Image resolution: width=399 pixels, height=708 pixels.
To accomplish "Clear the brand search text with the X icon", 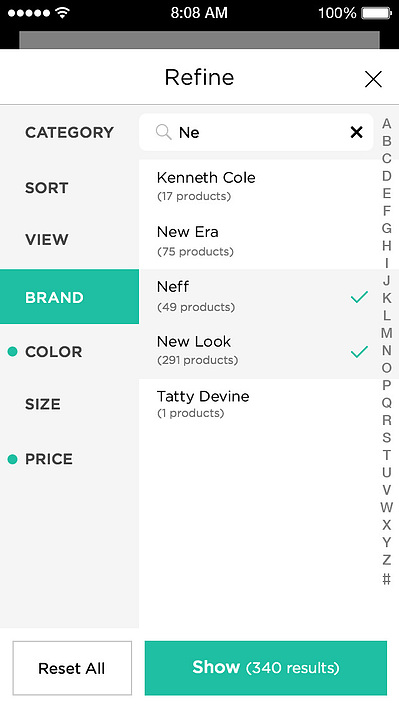I will [357, 132].
